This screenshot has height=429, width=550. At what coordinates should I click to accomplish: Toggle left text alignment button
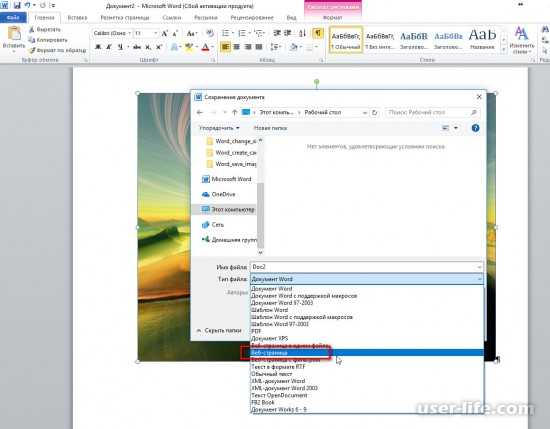coord(226,47)
